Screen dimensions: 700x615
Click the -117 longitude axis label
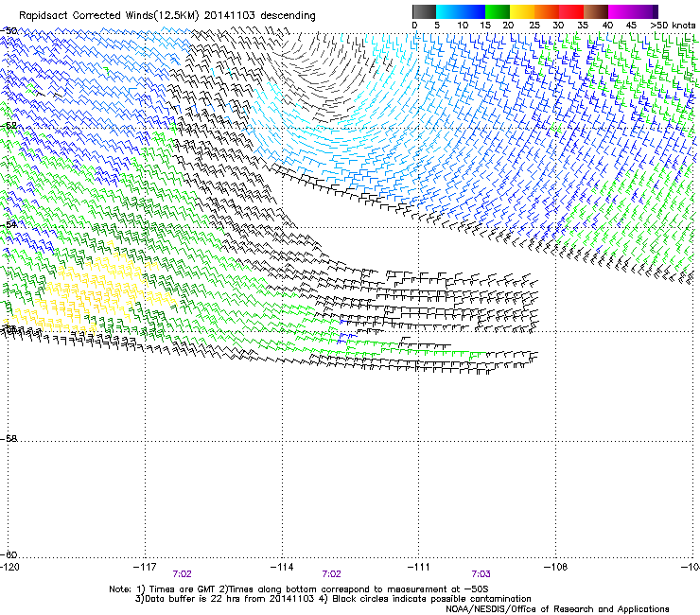pyautogui.click(x=145, y=567)
